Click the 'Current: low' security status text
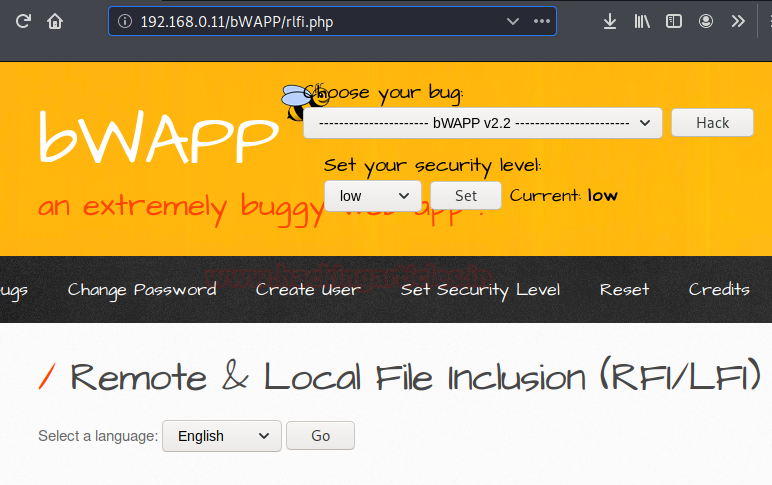Viewport: 772px width, 485px height. [563, 195]
